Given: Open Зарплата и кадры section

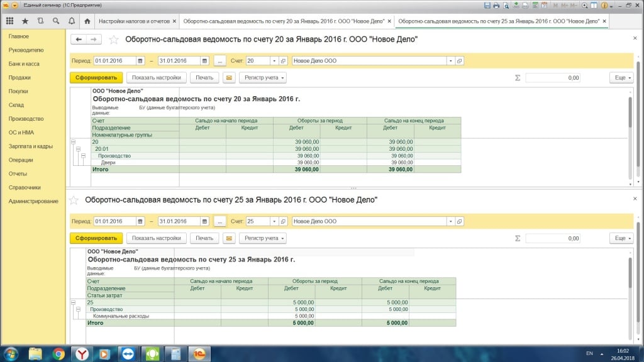Looking at the screenshot, I should [x=30, y=146].
